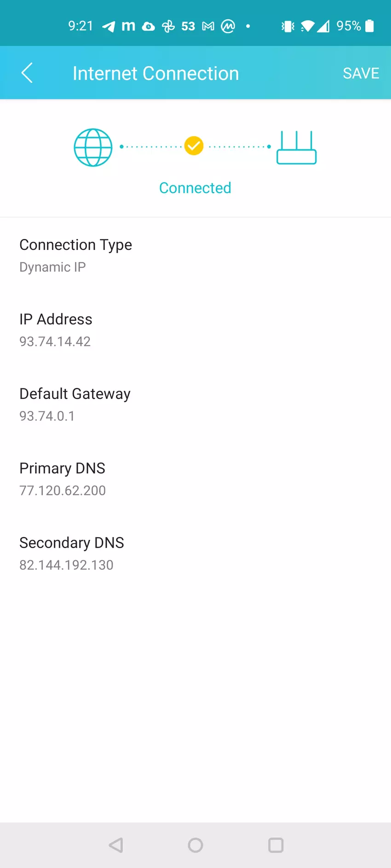Tap the Default Gateway 93.74.0.1 entry

tap(47, 416)
